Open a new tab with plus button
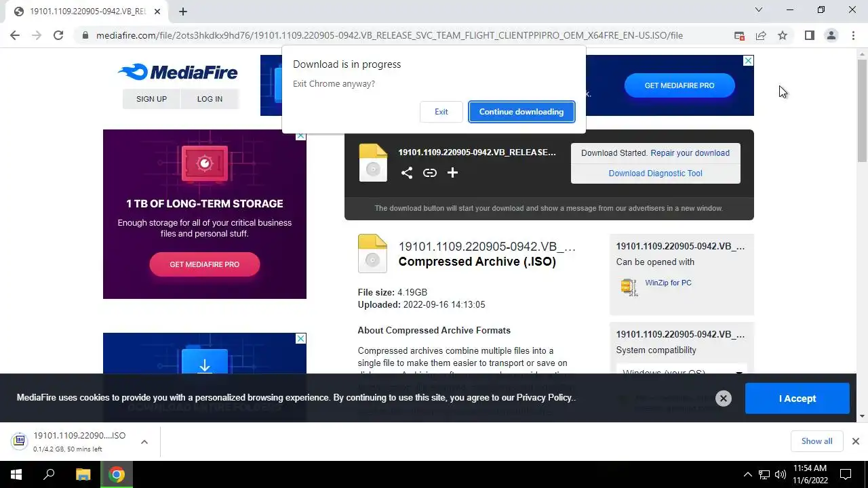The height and width of the screenshot is (488, 868). 182,11
